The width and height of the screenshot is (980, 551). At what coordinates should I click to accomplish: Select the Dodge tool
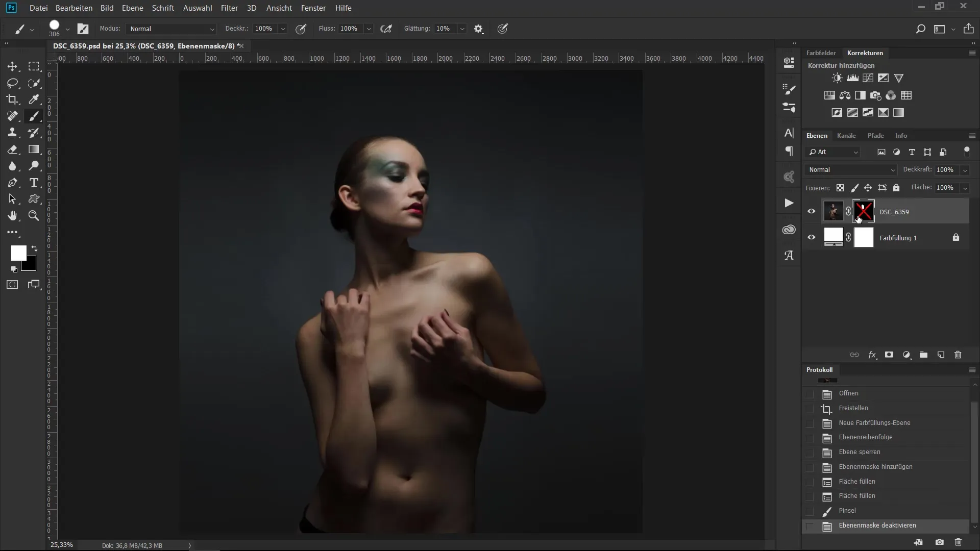click(x=34, y=166)
